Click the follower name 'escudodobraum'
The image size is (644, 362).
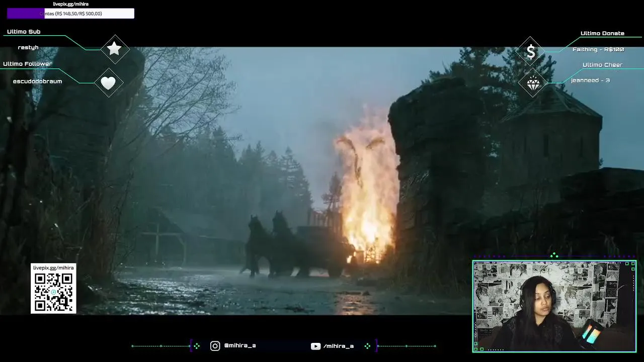tap(38, 81)
